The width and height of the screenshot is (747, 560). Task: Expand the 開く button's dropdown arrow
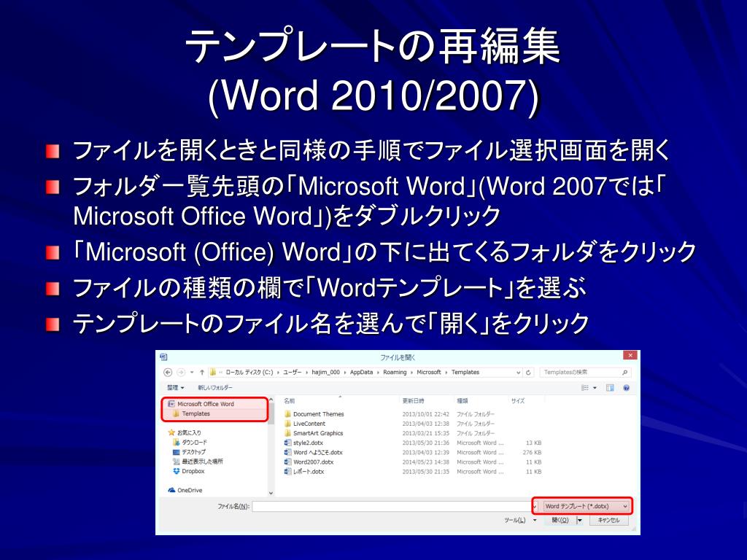(x=580, y=521)
